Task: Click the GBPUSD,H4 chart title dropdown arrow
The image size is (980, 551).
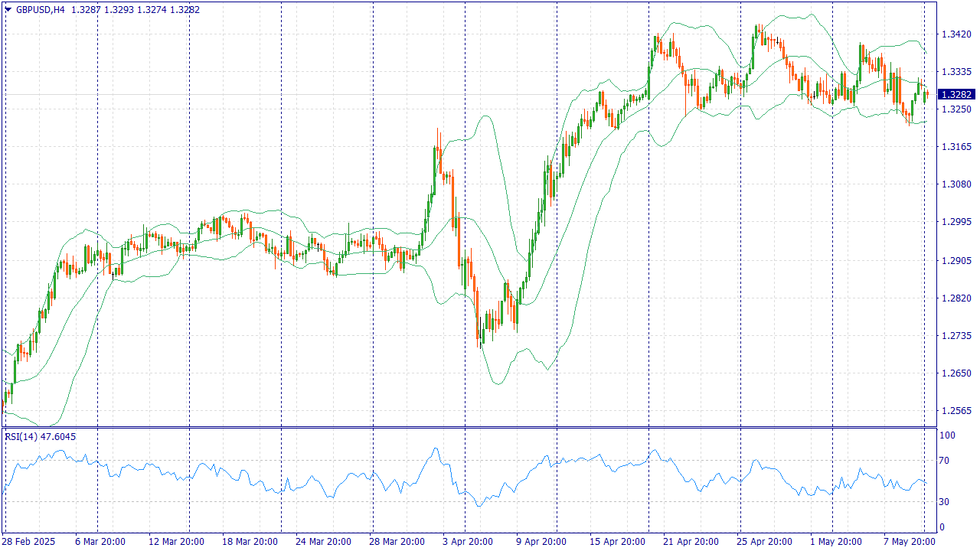Action: tap(8, 10)
